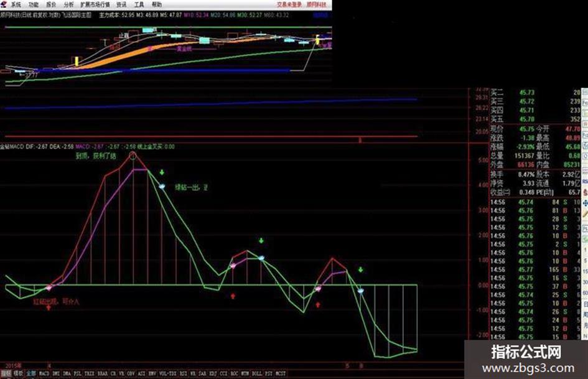Switch to the CR indicator tab

tap(113, 373)
